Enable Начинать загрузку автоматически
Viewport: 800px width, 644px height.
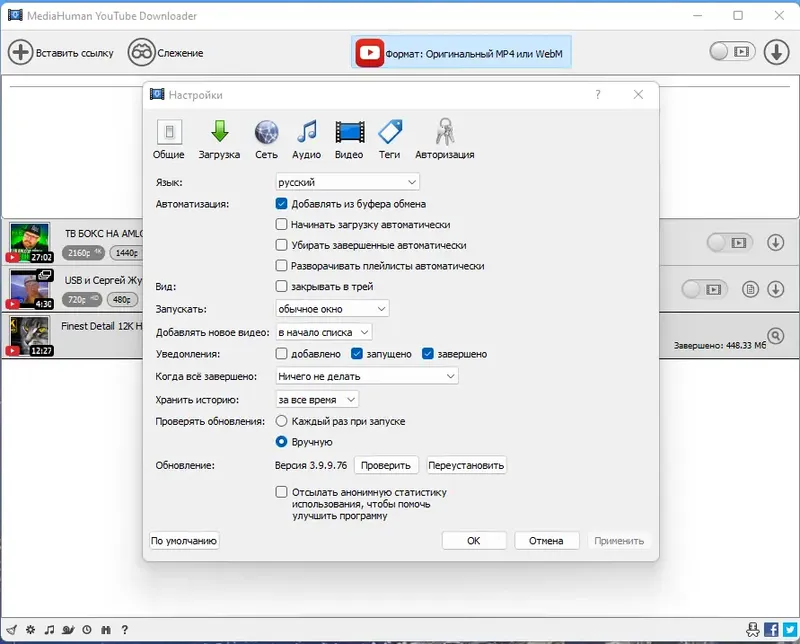pos(281,224)
